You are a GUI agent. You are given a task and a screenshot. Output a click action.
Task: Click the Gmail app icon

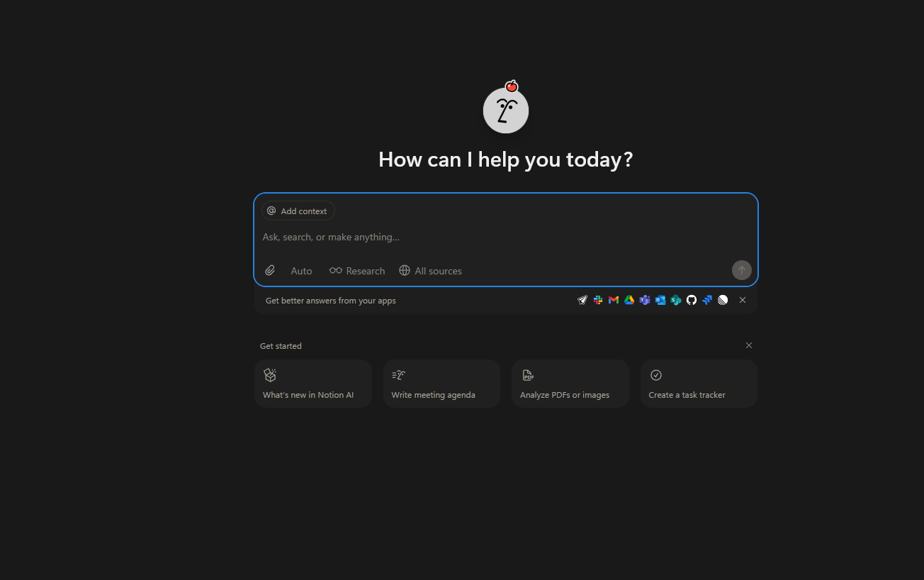pos(614,300)
